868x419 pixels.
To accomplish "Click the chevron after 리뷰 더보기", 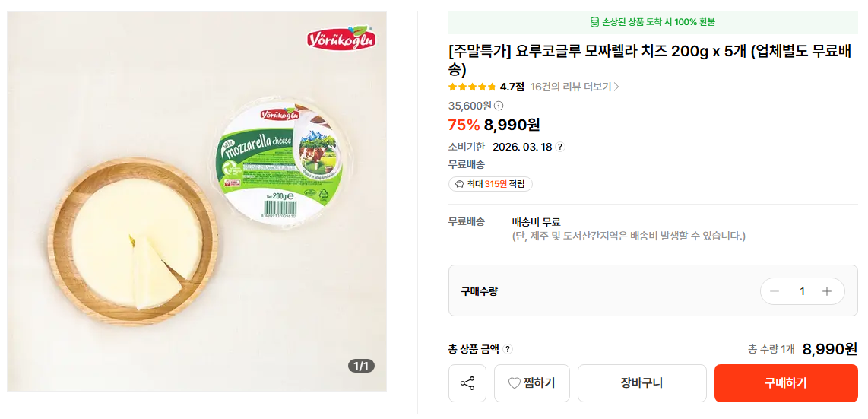I will [x=616, y=87].
